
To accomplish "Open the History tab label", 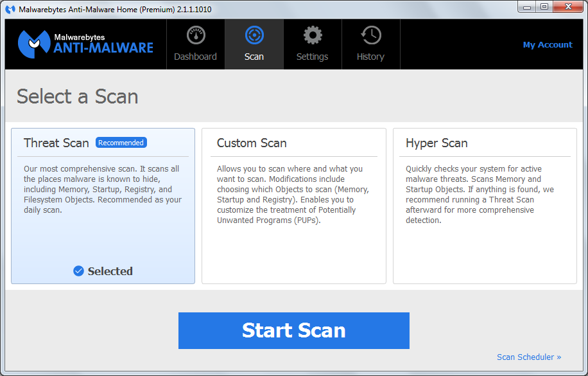I will [370, 57].
